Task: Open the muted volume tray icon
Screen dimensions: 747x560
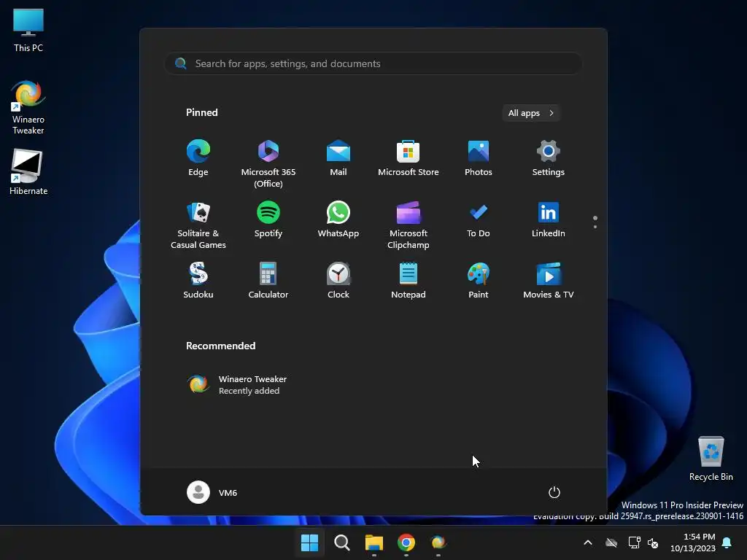Action: pos(653,542)
